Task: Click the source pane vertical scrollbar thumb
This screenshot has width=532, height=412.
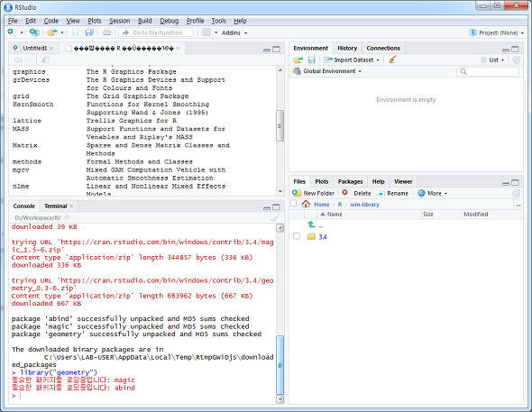Action: tap(280, 126)
